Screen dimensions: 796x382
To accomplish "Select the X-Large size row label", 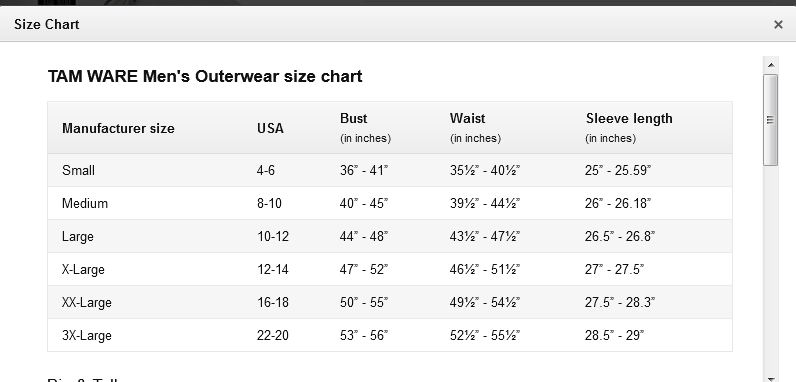I will (83, 269).
